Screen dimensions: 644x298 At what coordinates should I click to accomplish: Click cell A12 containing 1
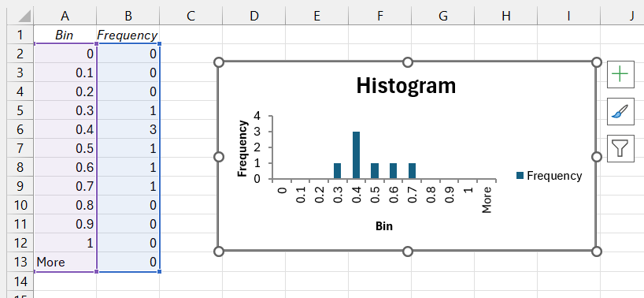coord(65,243)
